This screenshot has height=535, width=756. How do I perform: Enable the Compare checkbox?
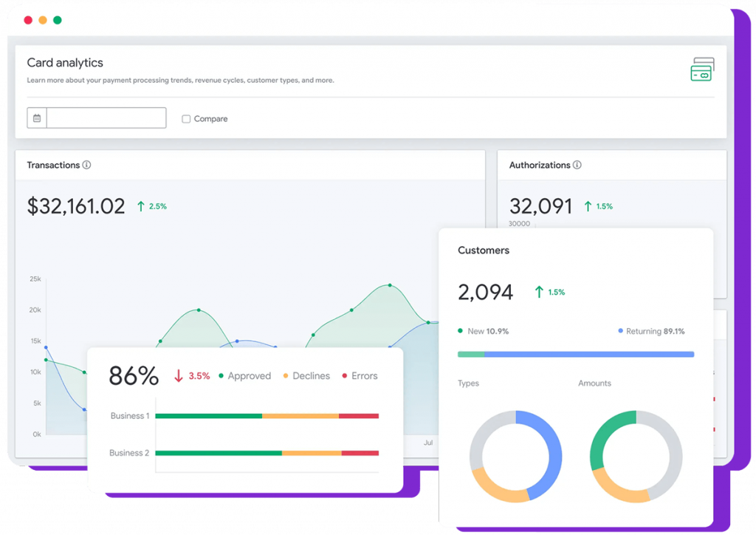186,119
